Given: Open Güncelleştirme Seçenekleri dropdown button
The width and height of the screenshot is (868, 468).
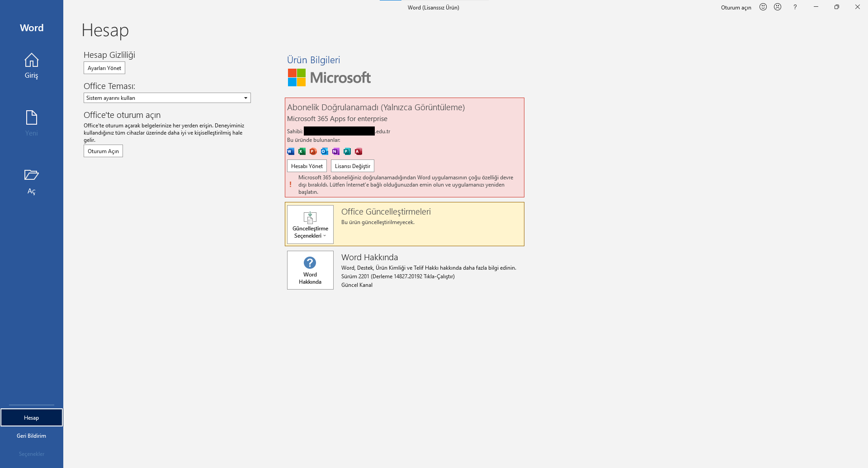Looking at the screenshot, I should pyautogui.click(x=310, y=225).
